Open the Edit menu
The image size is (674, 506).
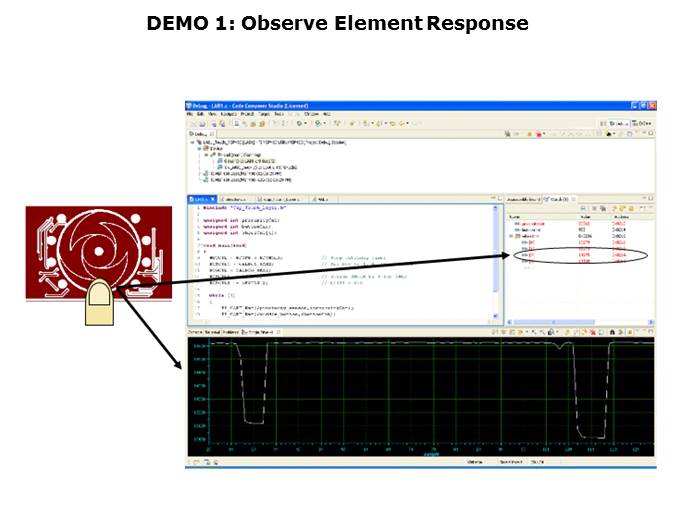tap(199, 114)
